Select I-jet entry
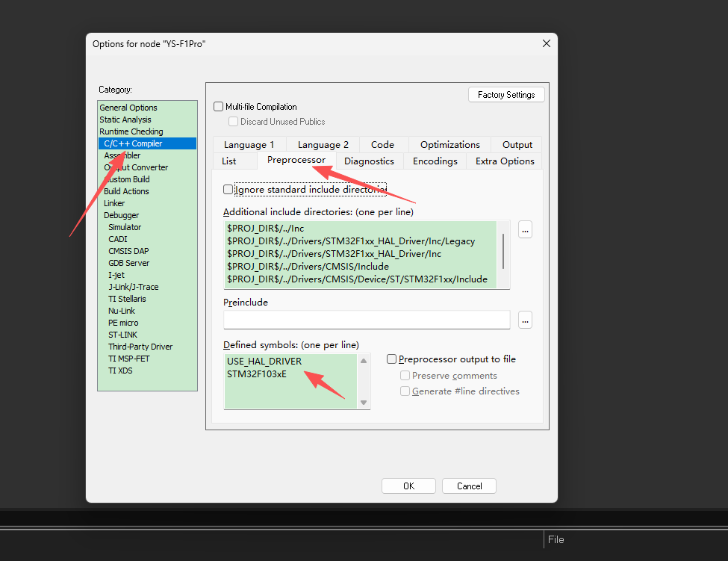The image size is (728, 561). [147, 276]
